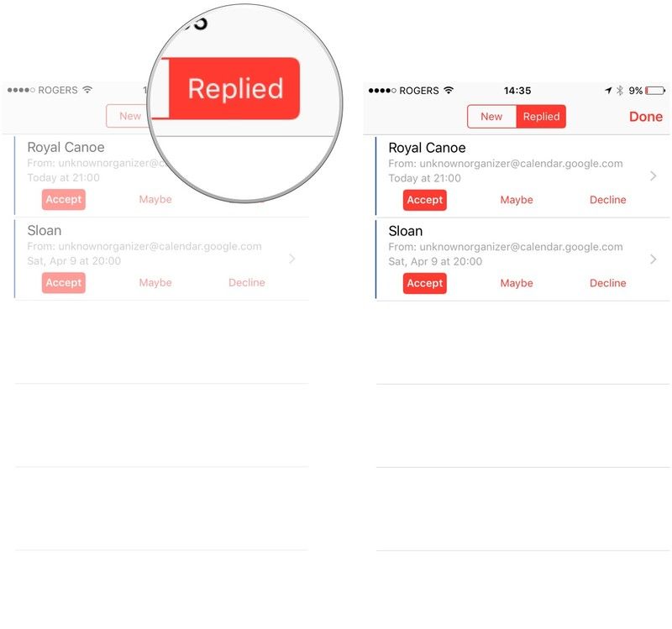Switch to the New tab on the right phone
The height and width of the screenshot is (629, 672).
click(491, 117)
